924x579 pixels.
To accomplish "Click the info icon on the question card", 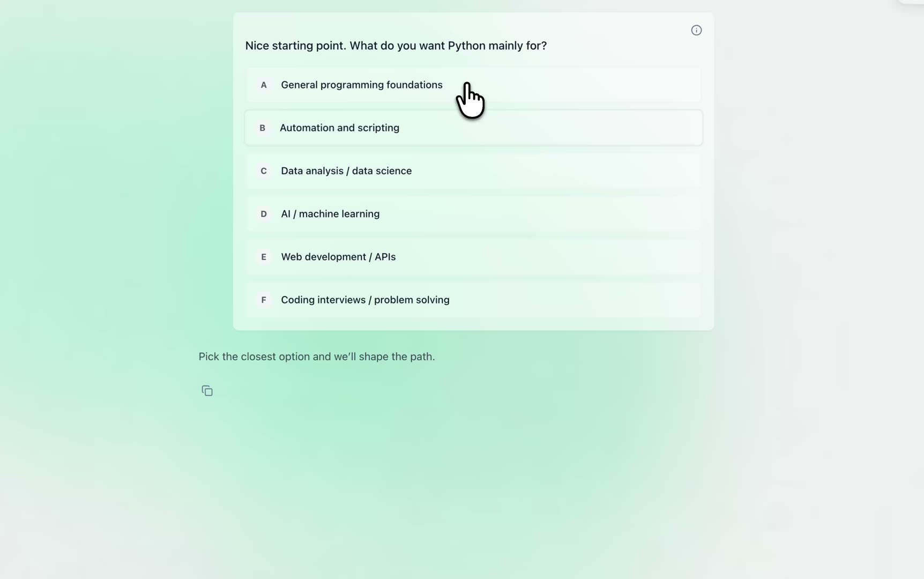I will coord(696,31).
